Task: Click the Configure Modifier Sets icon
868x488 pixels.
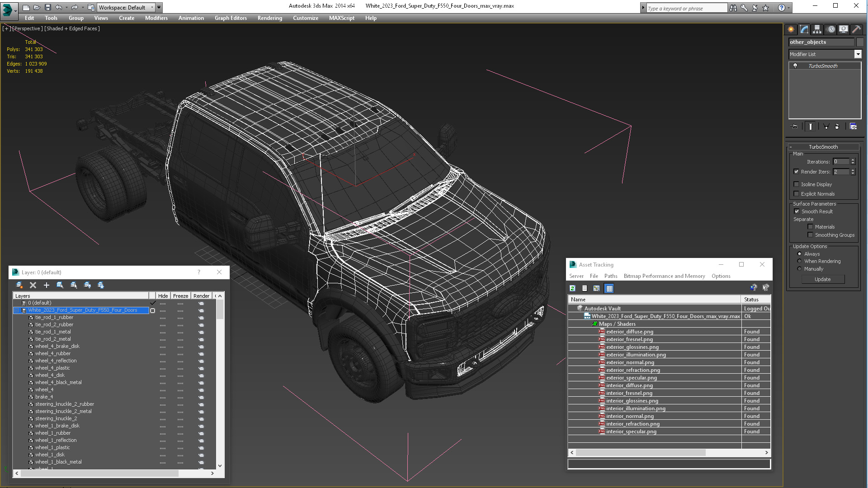Action: [x=853, y=127]
